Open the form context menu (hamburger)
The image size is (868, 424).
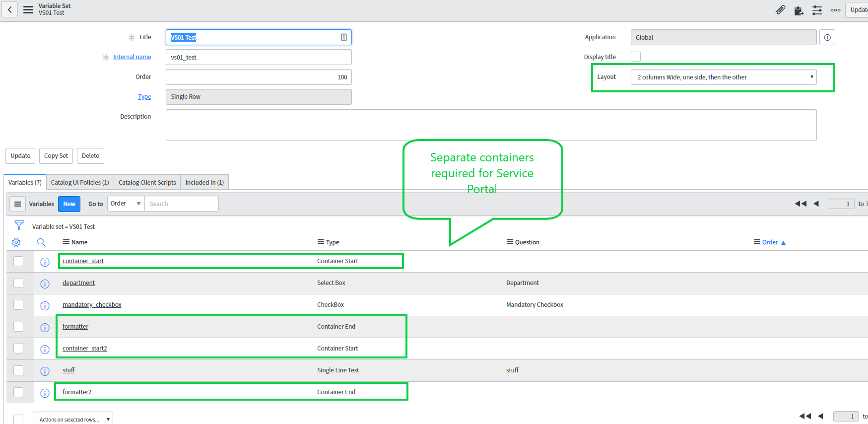tap(28, 9)
